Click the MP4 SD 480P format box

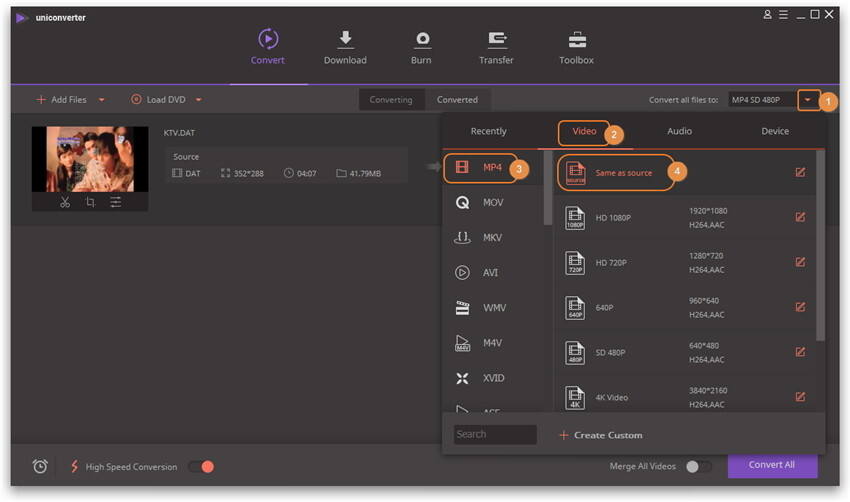762,100
